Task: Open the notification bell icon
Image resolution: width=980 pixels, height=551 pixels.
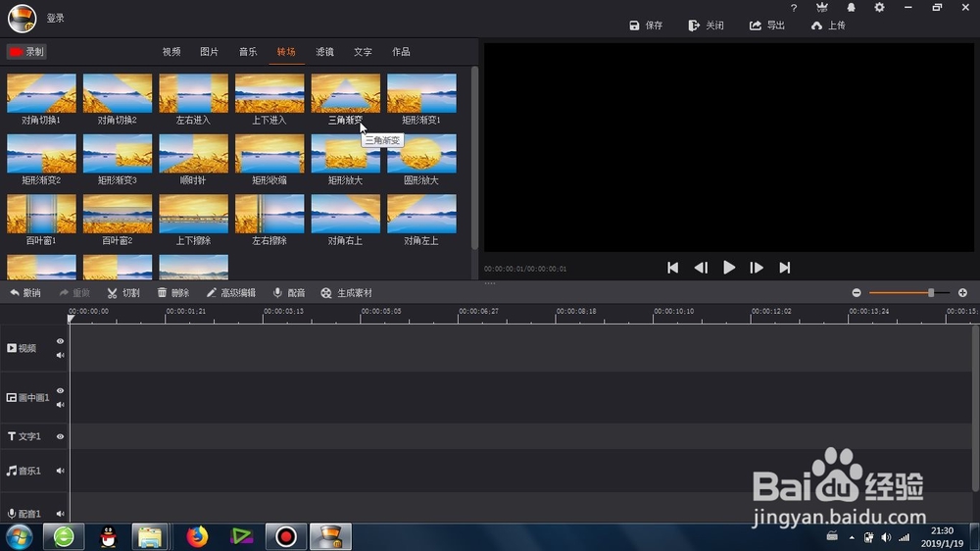Action: [x=852, y=8]
